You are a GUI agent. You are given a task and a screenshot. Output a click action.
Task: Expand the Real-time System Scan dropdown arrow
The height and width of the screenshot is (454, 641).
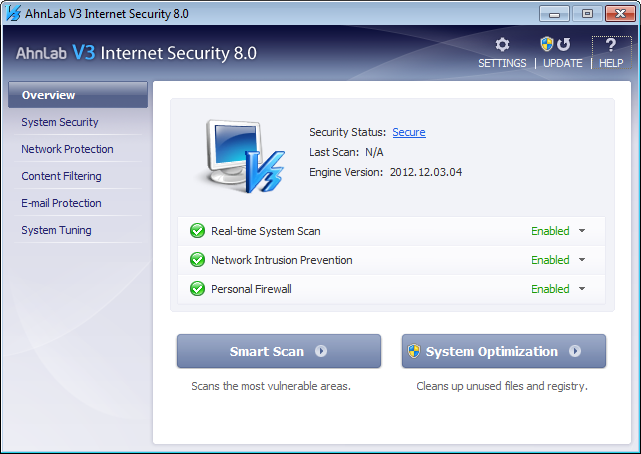tap(582, 231)
